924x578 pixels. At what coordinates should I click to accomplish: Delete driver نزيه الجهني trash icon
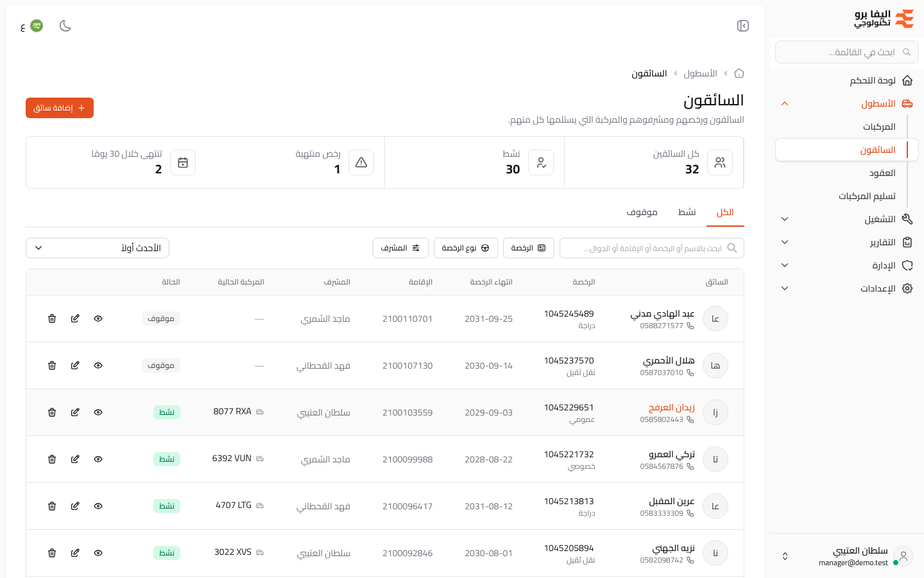click(52, 553)
